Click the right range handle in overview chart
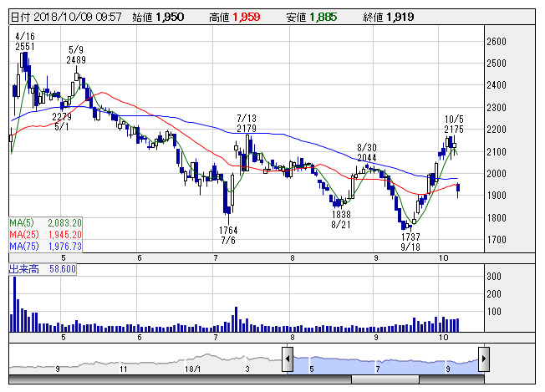The height and width of the screenshot is (392, 545). (x=483, y=361)
